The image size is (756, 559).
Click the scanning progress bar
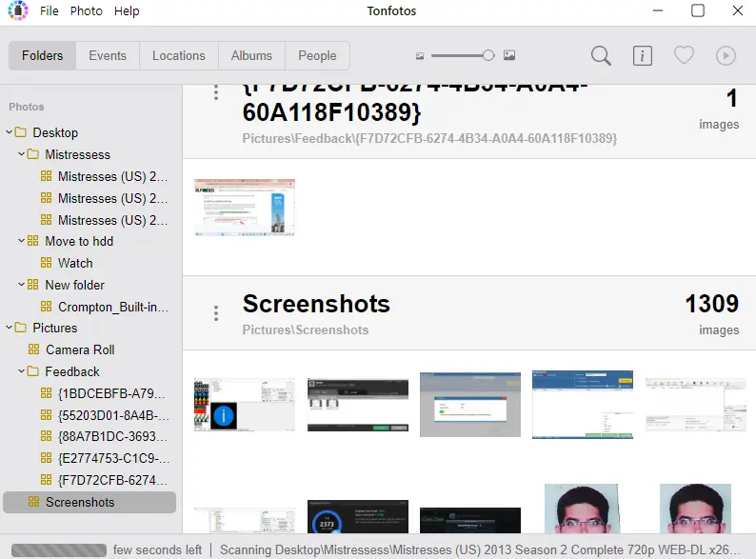[59, 549]
